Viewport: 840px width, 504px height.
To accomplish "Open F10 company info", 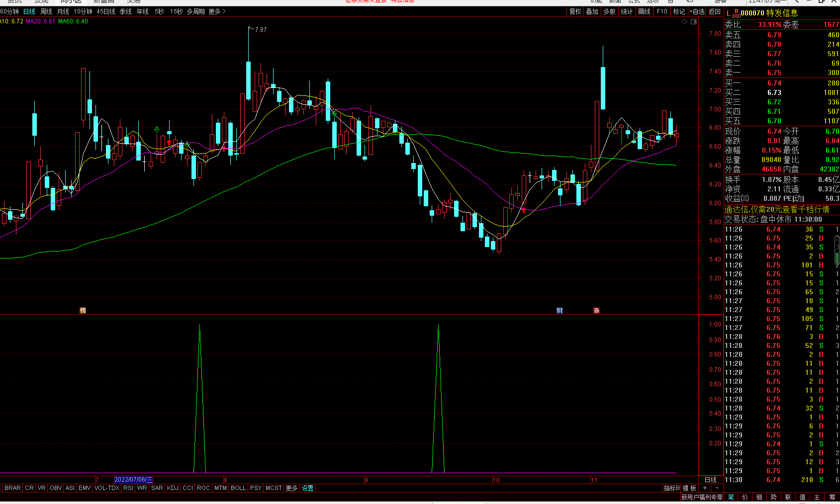I will [662, 11].
